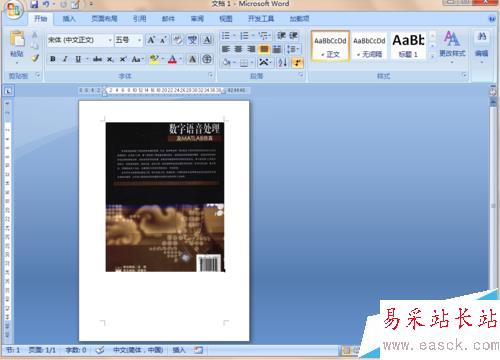This screenshot has height=360, width=500.
Task: Toggle Italic formatting
Action: click(x=65, y=59)
